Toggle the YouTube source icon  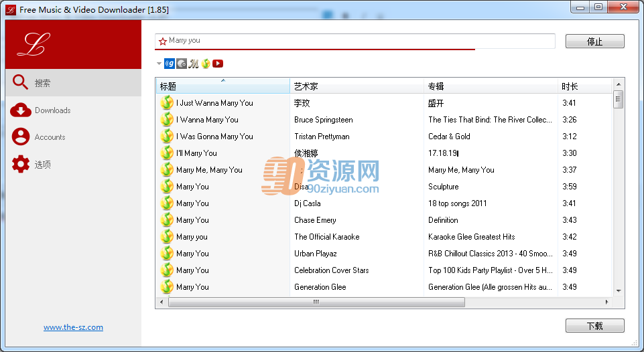tap(218, 64)
